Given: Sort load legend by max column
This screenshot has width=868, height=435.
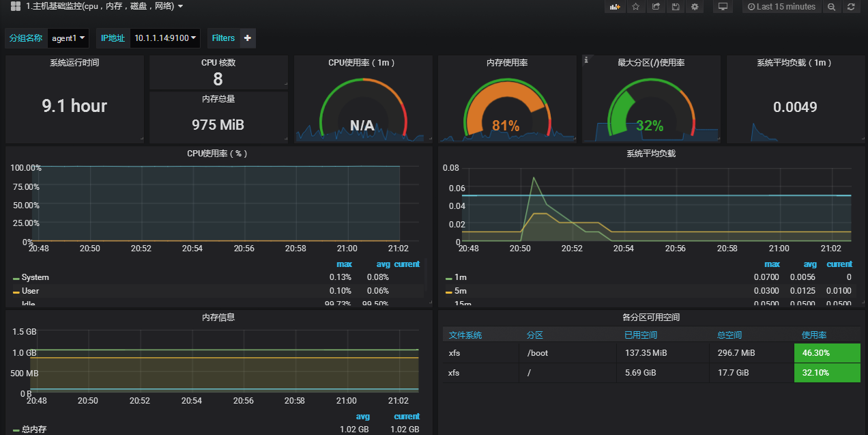Looking at the screenshot, I should tap(772, 264).
